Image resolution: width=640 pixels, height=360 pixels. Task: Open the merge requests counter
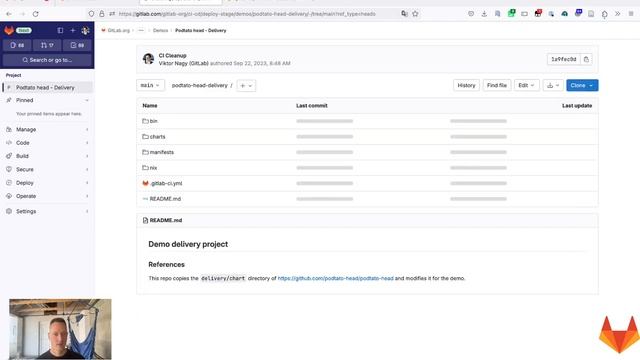click(47, 45)
